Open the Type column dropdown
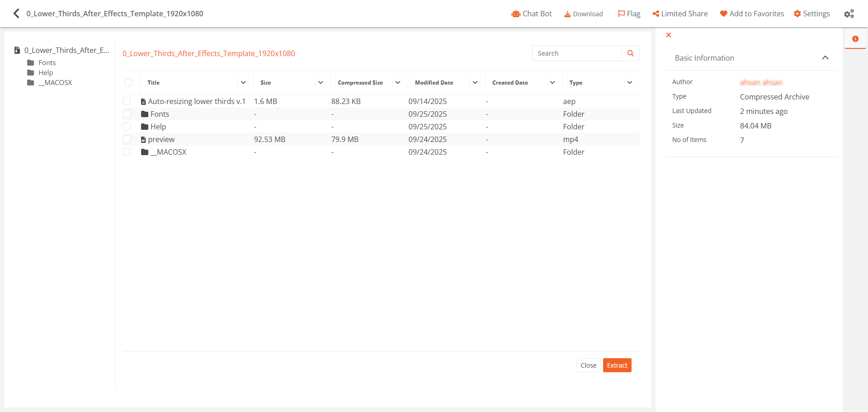The image size is (868, 412). tap(630, 82)
